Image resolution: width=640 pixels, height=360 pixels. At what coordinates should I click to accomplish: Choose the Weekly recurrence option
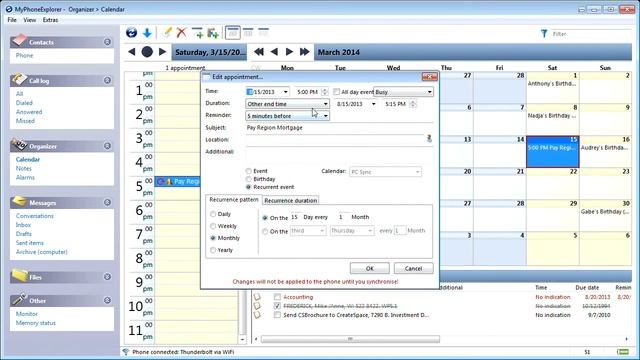(x=213, y=226)
